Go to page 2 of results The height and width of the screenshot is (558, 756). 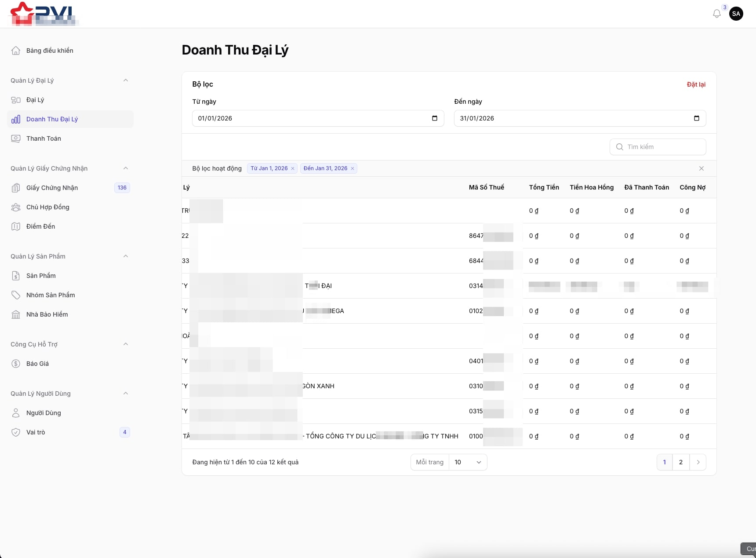coord(680,462)
